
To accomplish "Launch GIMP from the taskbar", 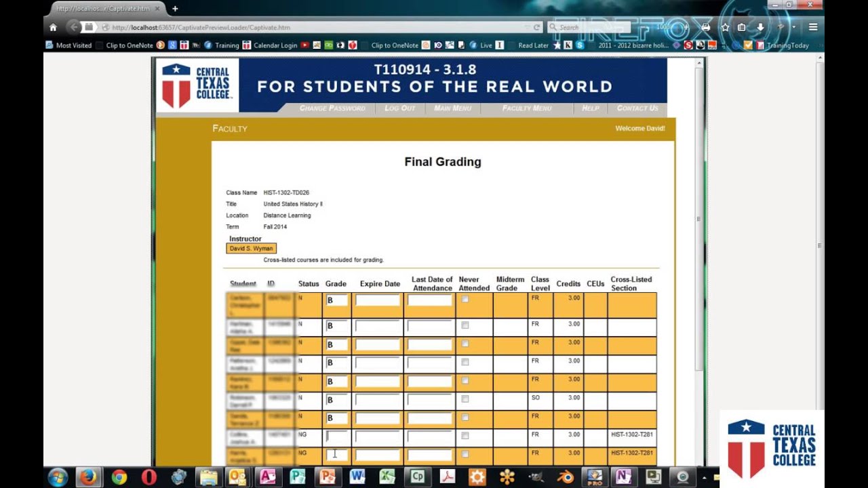I will [536, 476].
